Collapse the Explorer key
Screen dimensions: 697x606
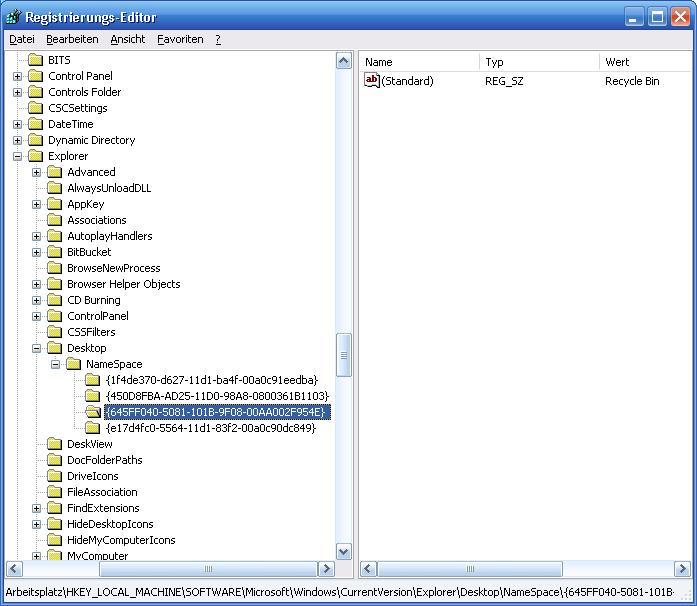click(17, 157)
